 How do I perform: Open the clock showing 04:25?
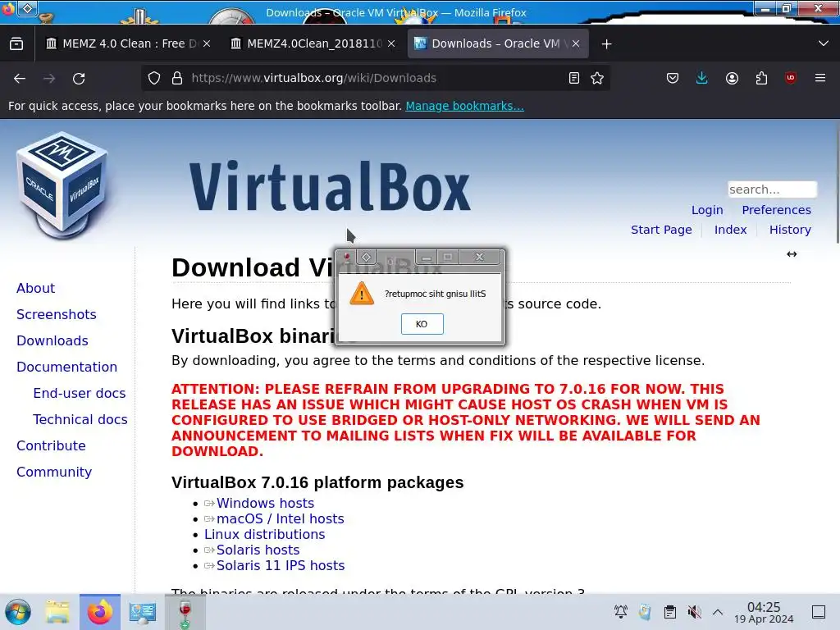(x=764, y=612)
